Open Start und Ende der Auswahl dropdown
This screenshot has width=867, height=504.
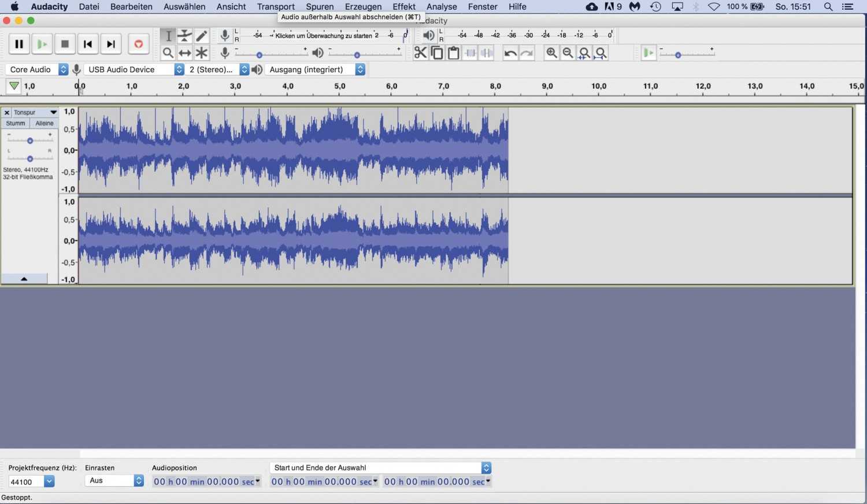380,468
